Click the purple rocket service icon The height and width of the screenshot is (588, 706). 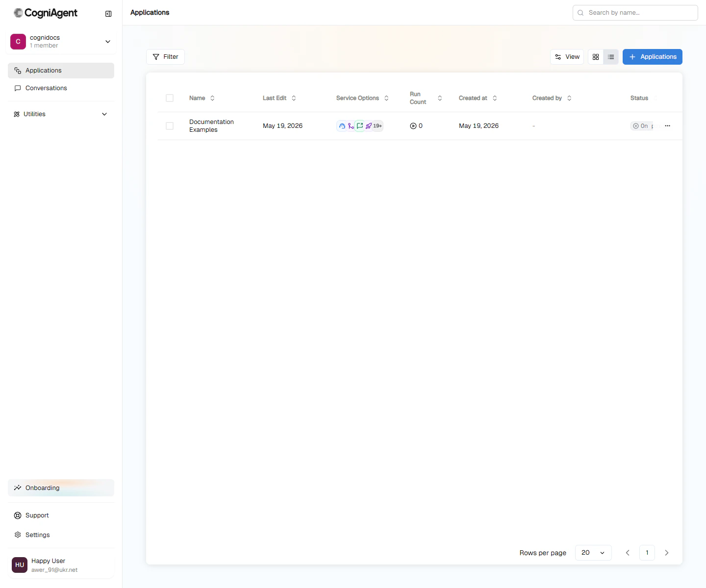pos(369,126)
